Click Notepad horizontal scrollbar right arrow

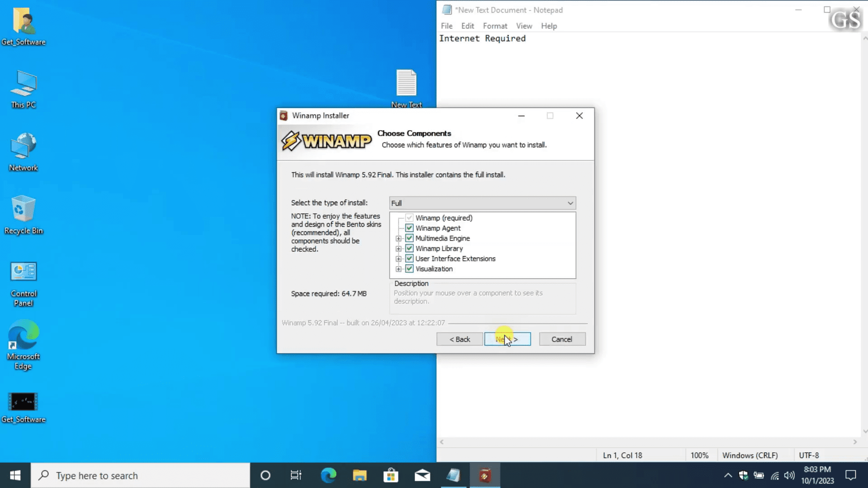click(855, 442)
